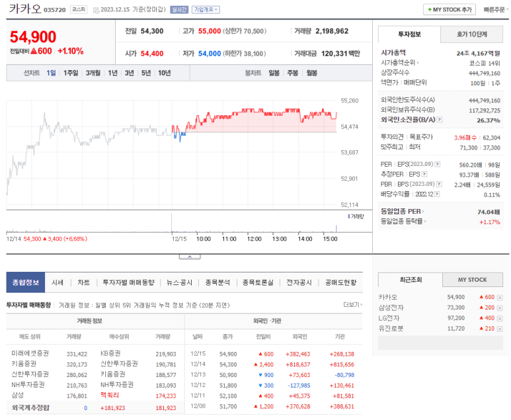The height and width of the screenshot is (420, 511).
Task: Select the 1일 line chart period
Action: [x=51, y=73]
